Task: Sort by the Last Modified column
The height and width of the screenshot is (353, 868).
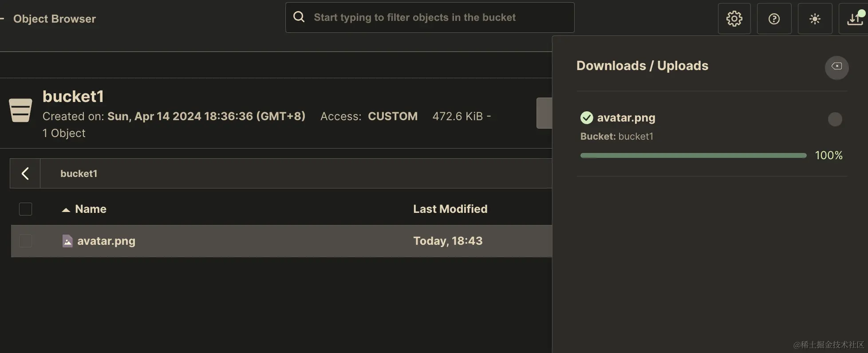Action: (x=450, y=209)
